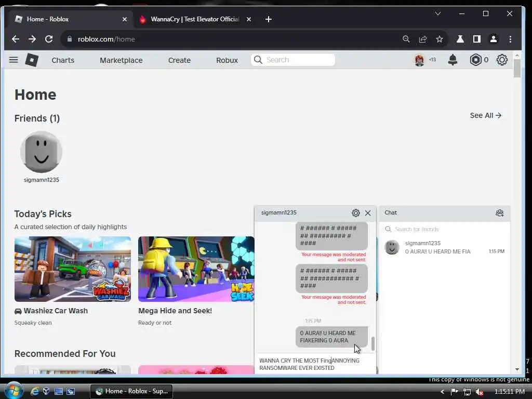The height and width of the screenshot is (399, 532).
Task: Open the Action Center flag icon
Action: click(x=454, y=392)
